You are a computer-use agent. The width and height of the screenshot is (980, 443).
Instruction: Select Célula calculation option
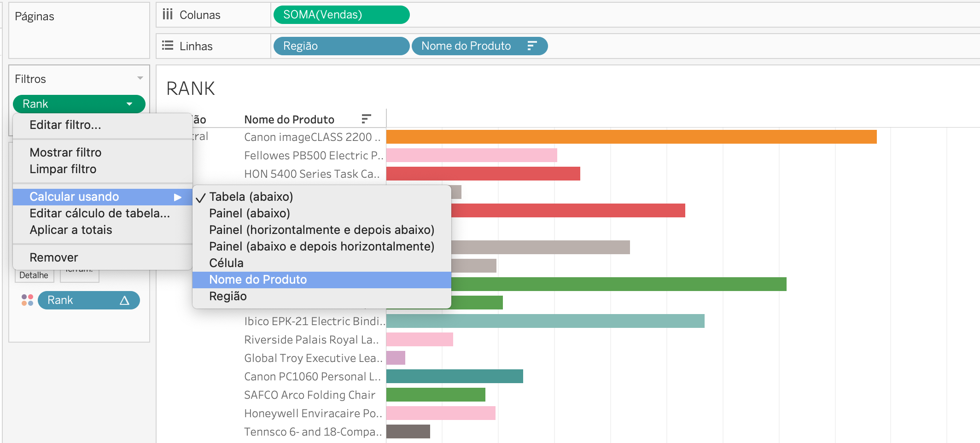pos(226,262)
